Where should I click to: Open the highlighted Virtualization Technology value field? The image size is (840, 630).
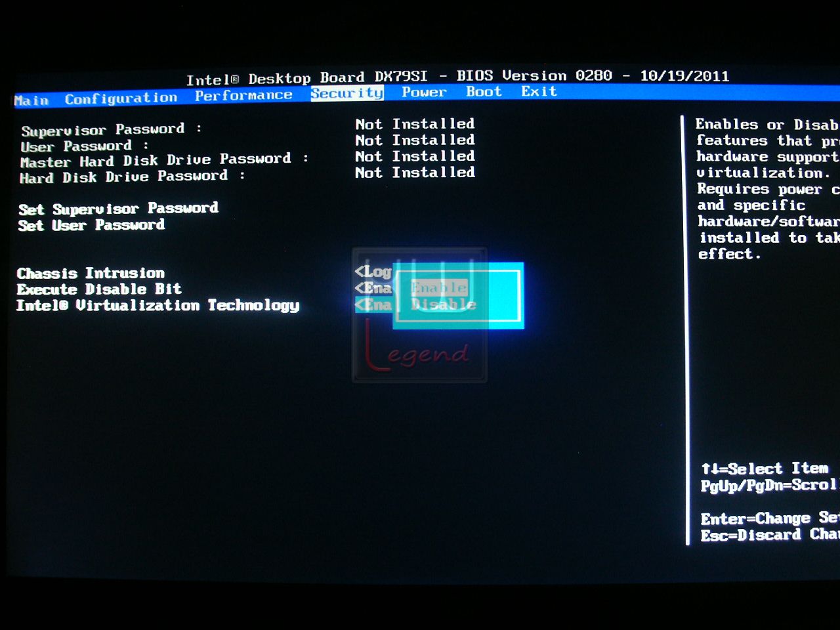pos(373,305)
